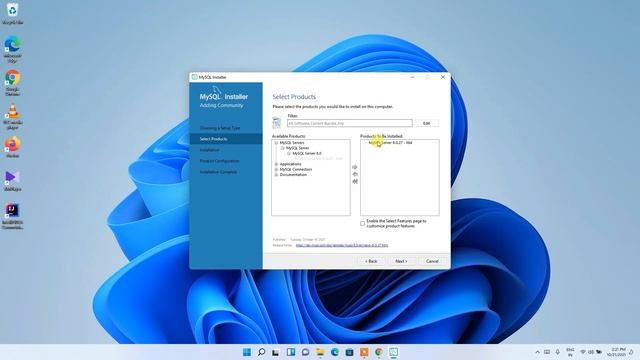Screen dimensions: 640x360
Task: Open Google Chrome desktop shortcut
Action: click(12, 82)
